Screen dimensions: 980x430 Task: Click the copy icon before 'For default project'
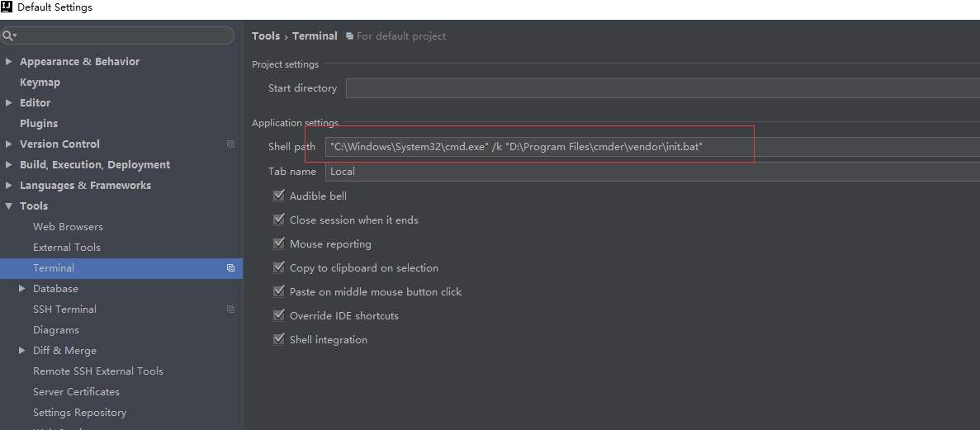pos(349,36)
